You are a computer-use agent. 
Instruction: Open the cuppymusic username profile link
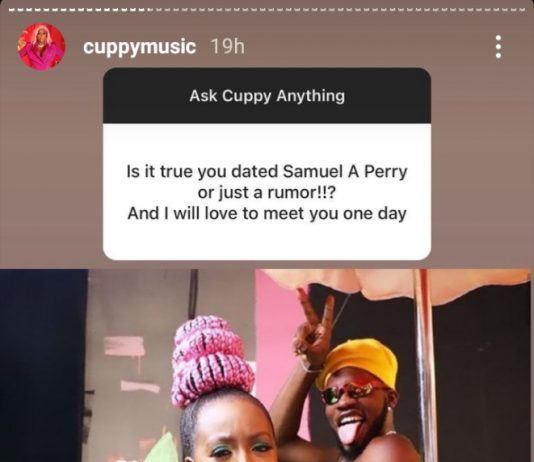[x=139, y=47]
